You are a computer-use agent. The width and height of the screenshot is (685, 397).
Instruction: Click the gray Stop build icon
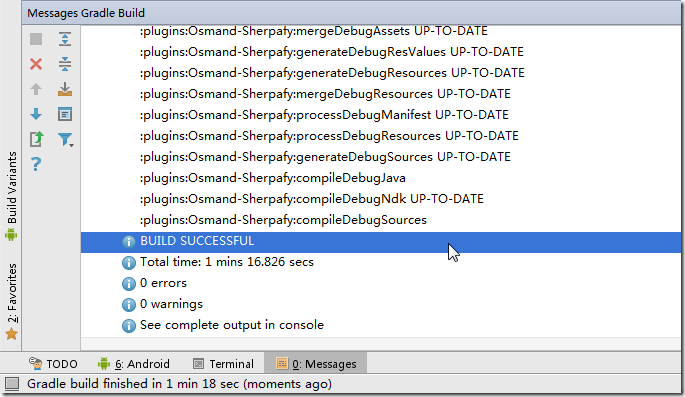coord(36,39)
